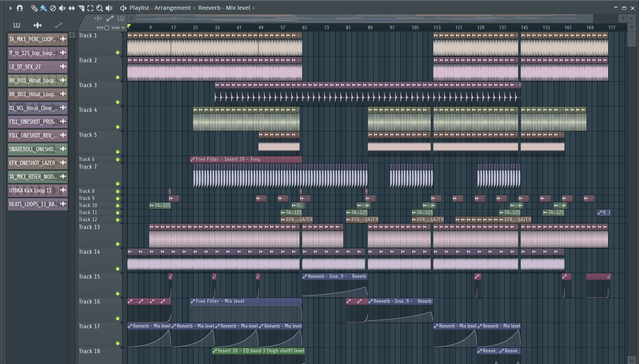Select the Mute tool speaker icon
The image size is (639, 364).
point(62,8)
